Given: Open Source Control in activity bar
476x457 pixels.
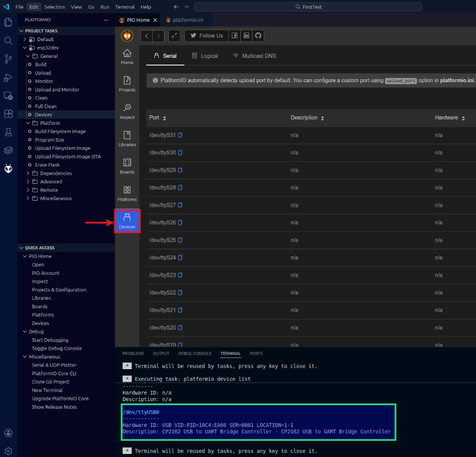Looking at the screenshot, I should [x=8, y=59].
